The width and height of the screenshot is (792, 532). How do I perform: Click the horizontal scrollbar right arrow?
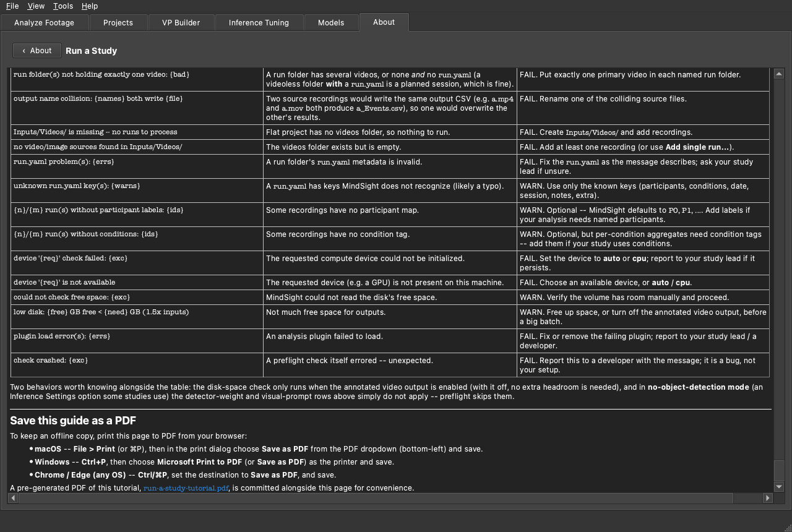pyautogui.click(x=768, y=498)
